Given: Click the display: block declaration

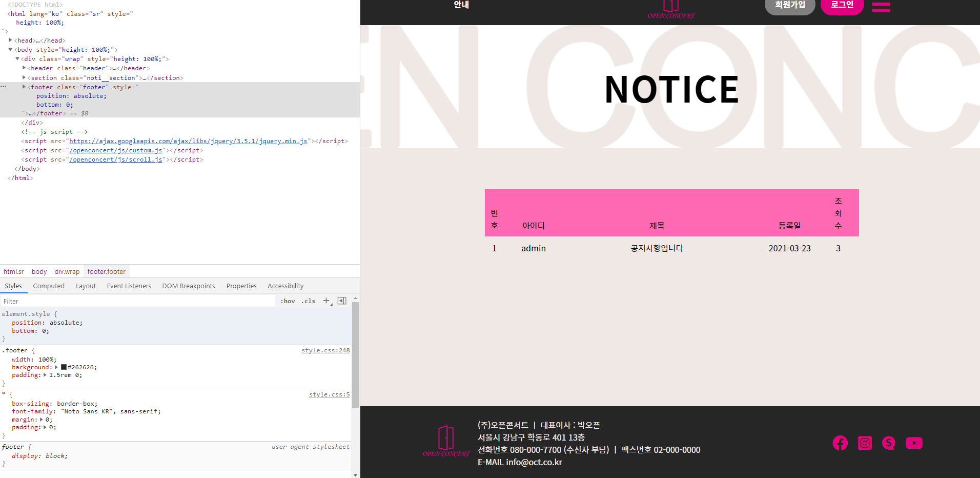Looking at the screenshot, I should pos(40,456).
